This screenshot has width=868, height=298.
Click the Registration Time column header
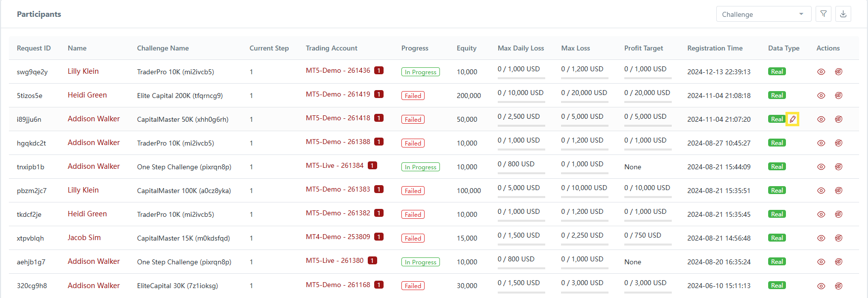point(715,48)
